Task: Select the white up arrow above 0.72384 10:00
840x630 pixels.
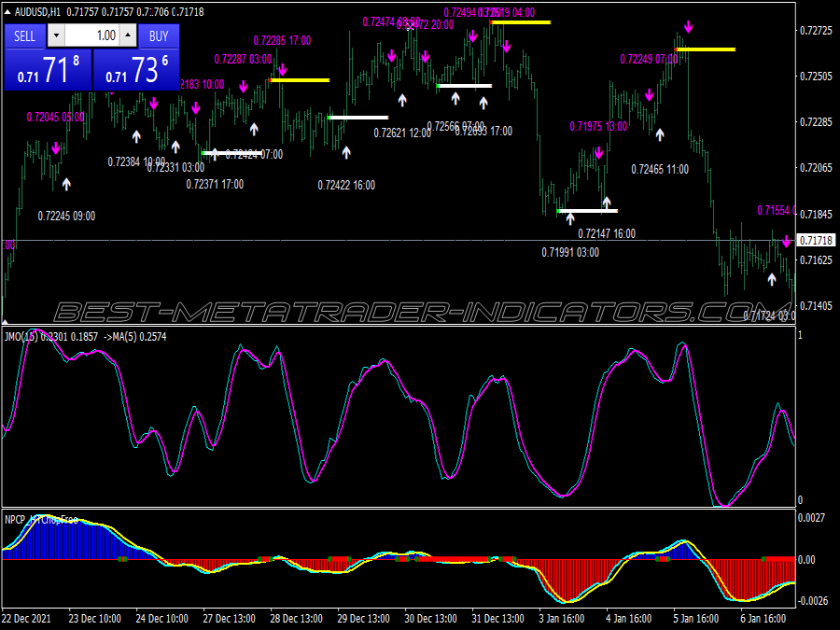Action: point(136,136)
